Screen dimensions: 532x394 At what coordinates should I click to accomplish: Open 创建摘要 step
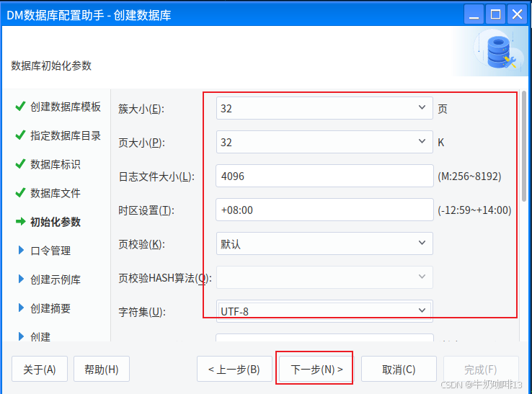pyautogui.click(x=50, y=308)
